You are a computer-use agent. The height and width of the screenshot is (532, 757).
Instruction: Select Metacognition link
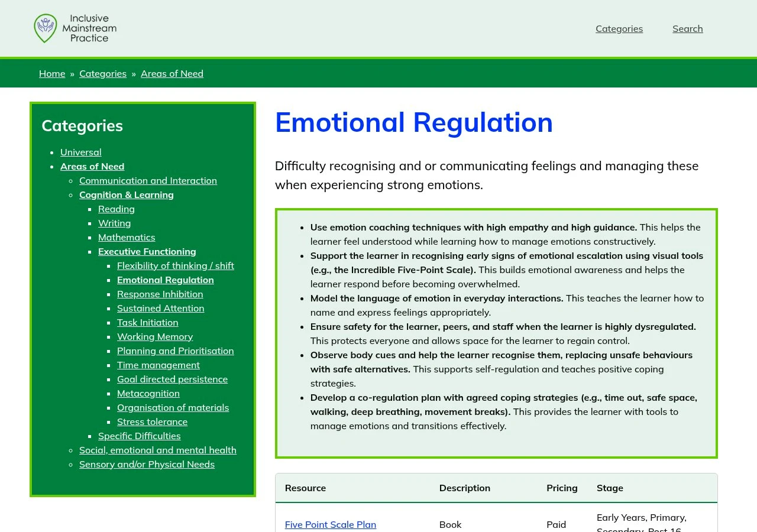pos(148,393)
